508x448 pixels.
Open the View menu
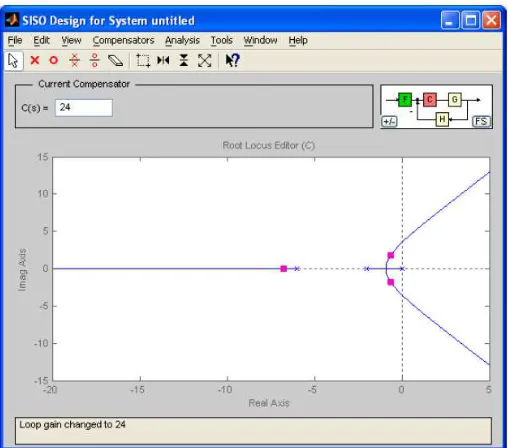(x=71, y=40)
